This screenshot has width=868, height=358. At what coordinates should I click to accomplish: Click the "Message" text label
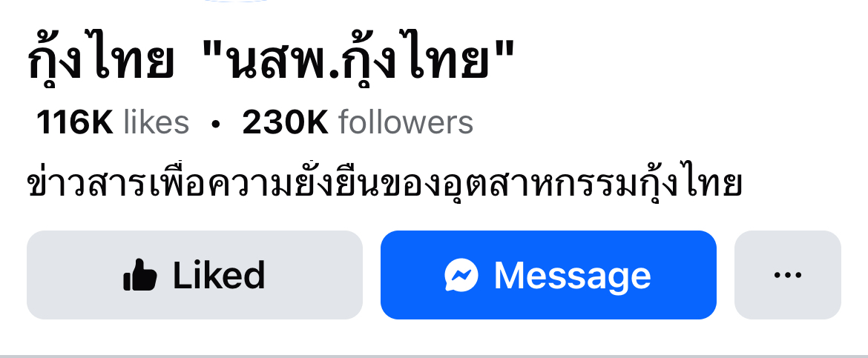pos(573,275)
